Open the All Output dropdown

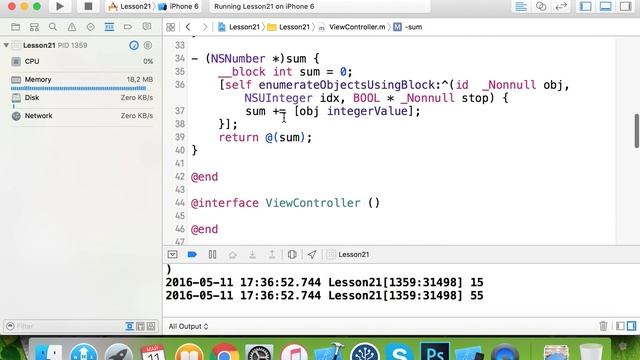click(188, 326)
